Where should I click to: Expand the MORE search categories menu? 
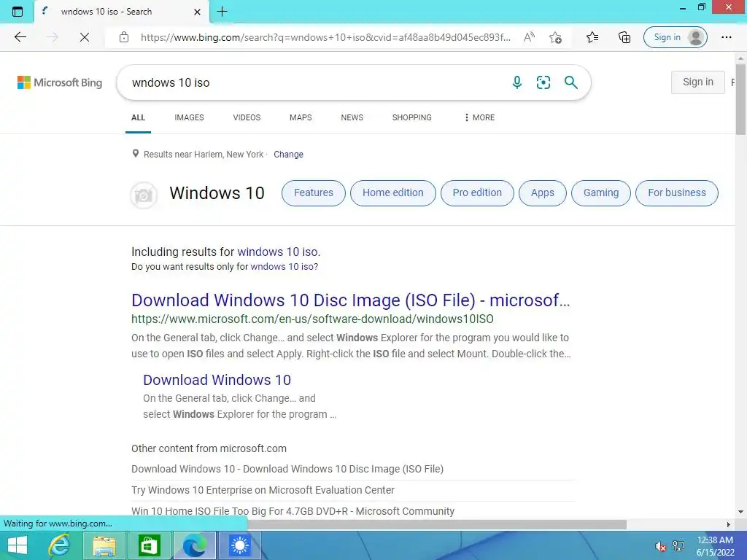[479, 117]
